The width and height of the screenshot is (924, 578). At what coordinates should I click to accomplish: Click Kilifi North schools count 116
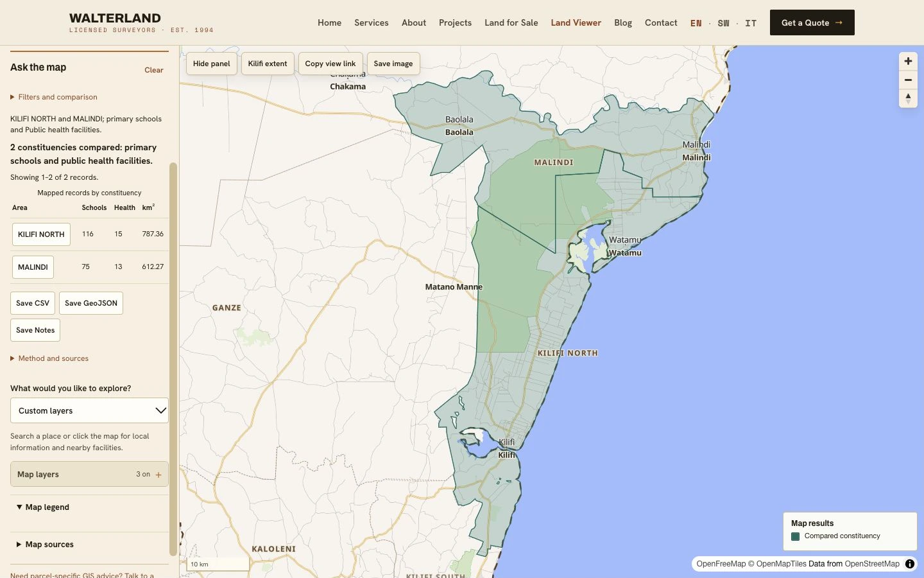tap(88, 234)
